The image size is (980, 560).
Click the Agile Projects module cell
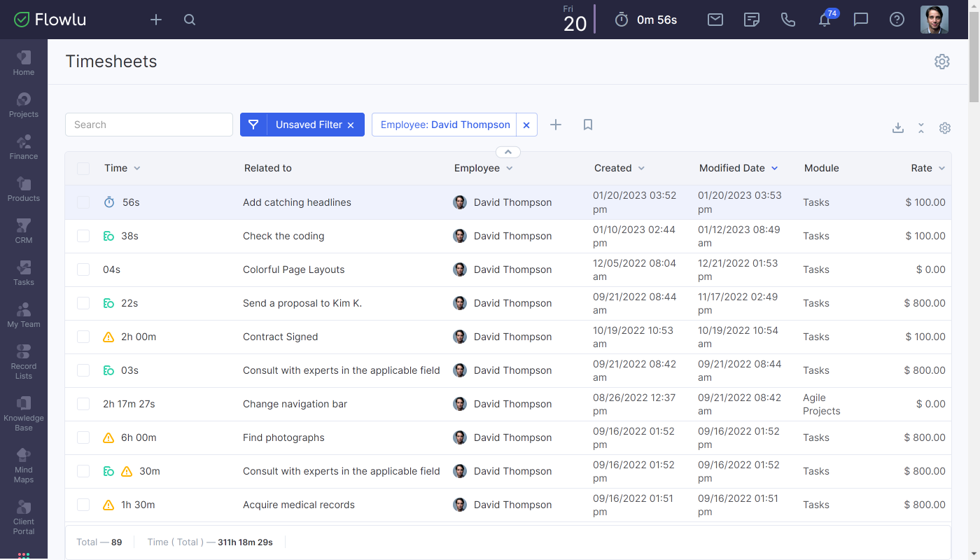[821, 404]
